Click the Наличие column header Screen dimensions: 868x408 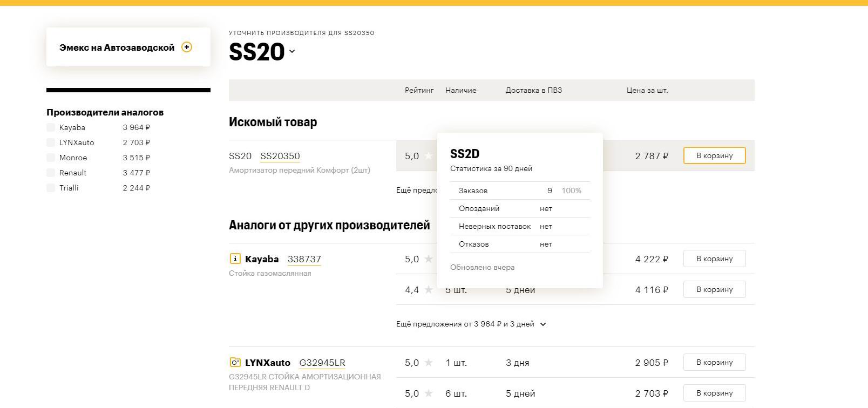click(461, 90)
